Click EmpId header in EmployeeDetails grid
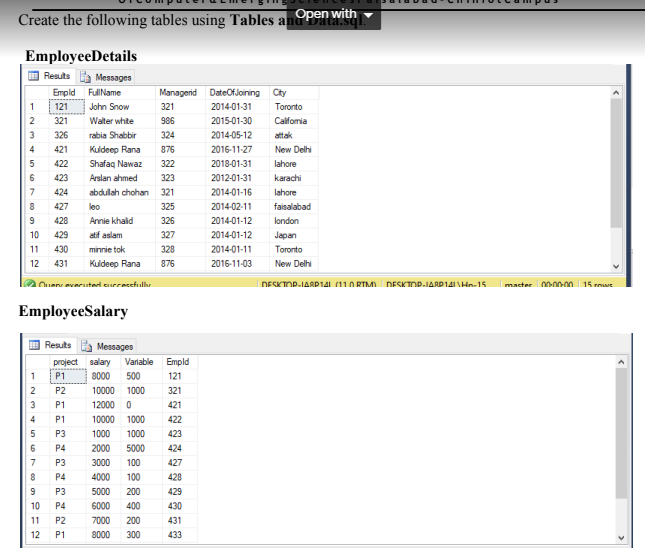Image resolution: width=645 pixels, height=554 pixels. [x=66, y=93]
